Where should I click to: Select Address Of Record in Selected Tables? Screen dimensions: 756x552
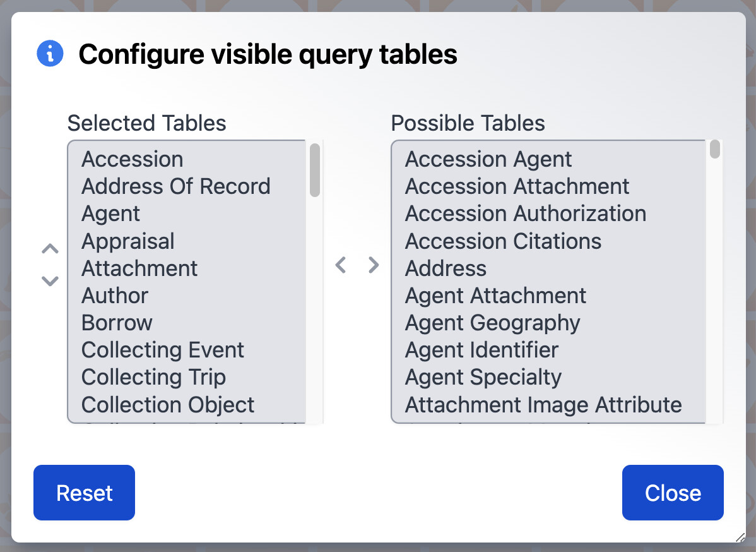(x=176, y=186)
